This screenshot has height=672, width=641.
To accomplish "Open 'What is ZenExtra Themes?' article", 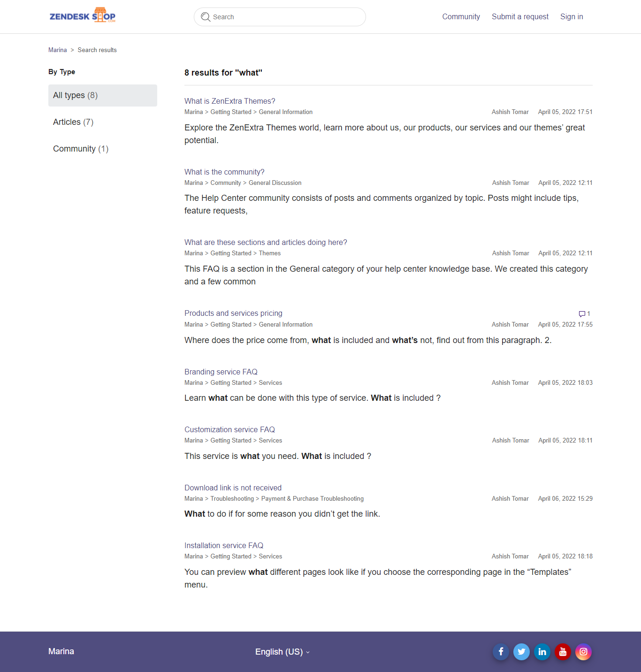I will (x=229, y=101).
